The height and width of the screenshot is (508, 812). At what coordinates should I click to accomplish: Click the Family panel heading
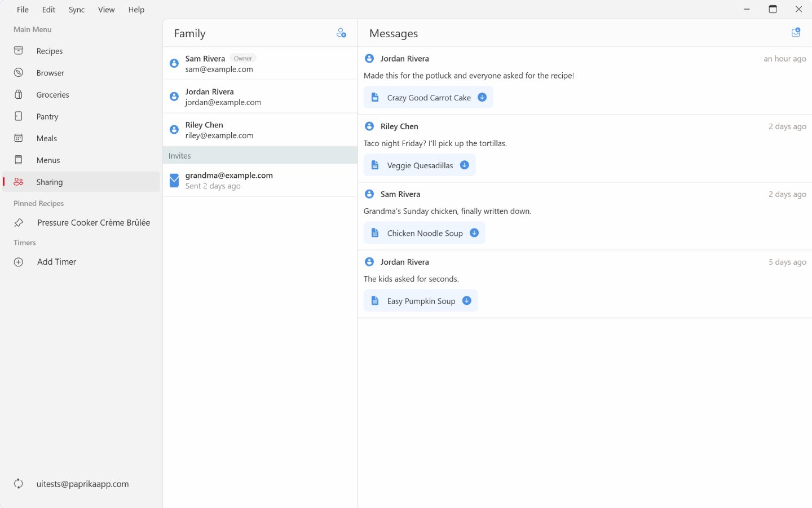tap(190, 33)
